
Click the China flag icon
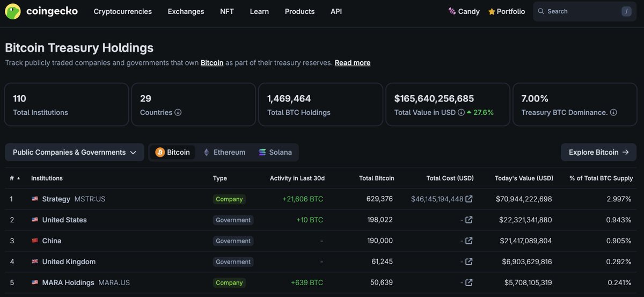point(35,241)
